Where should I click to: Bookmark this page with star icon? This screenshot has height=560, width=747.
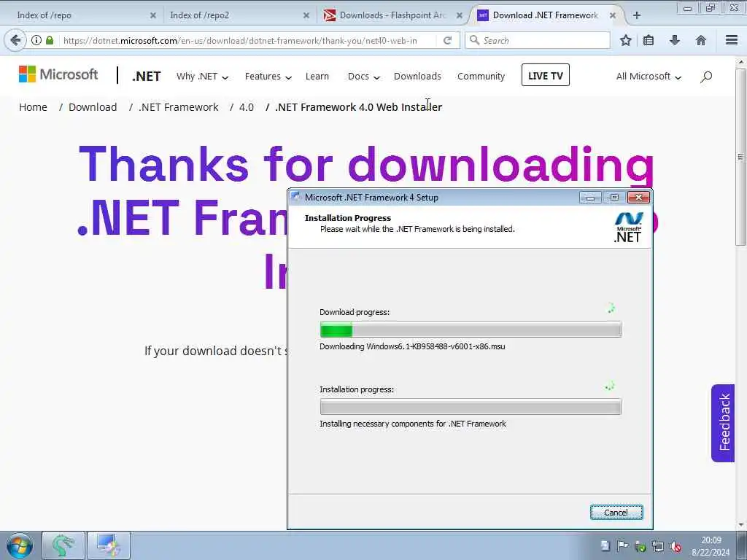point(625,41)
